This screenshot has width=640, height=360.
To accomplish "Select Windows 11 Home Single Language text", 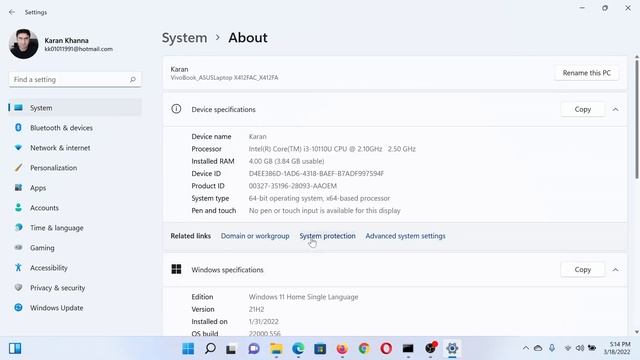I will (x=303, y=297).
